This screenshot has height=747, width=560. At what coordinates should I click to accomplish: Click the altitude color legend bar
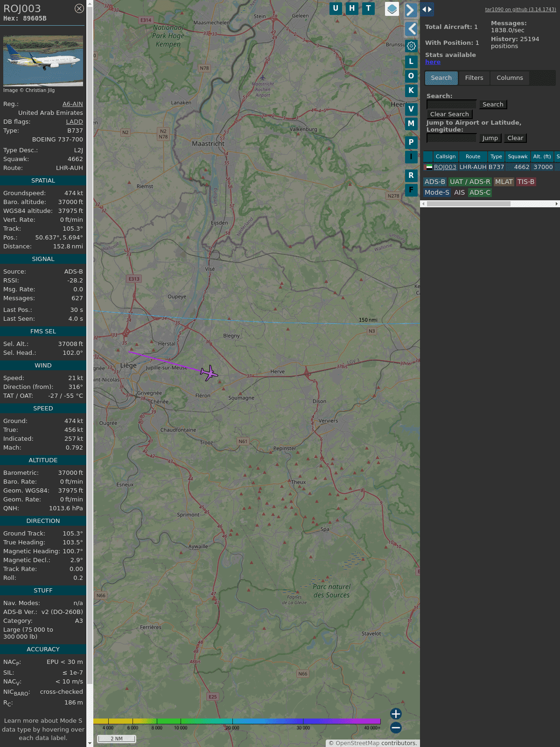tap(237, 721)
